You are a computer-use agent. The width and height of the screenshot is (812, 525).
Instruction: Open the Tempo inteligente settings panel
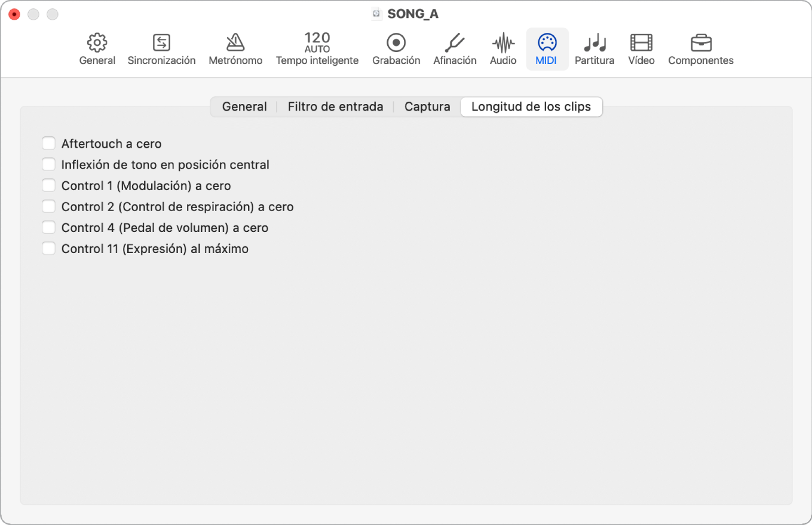317,48
